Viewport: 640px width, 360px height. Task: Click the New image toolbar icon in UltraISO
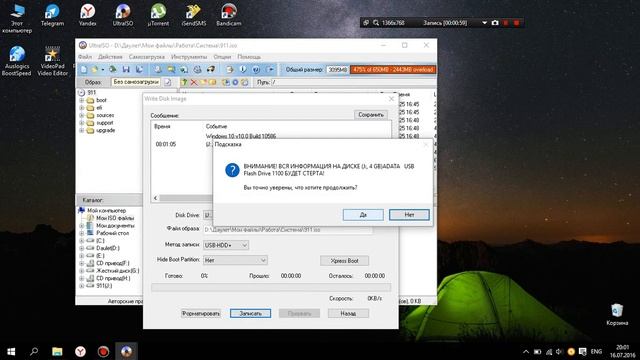[84, 70]
